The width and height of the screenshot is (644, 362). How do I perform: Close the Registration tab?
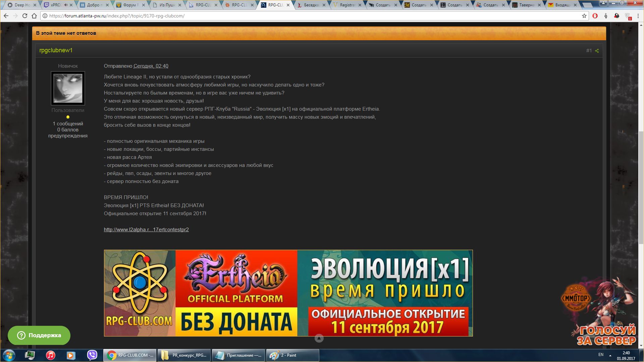[360, 5]
